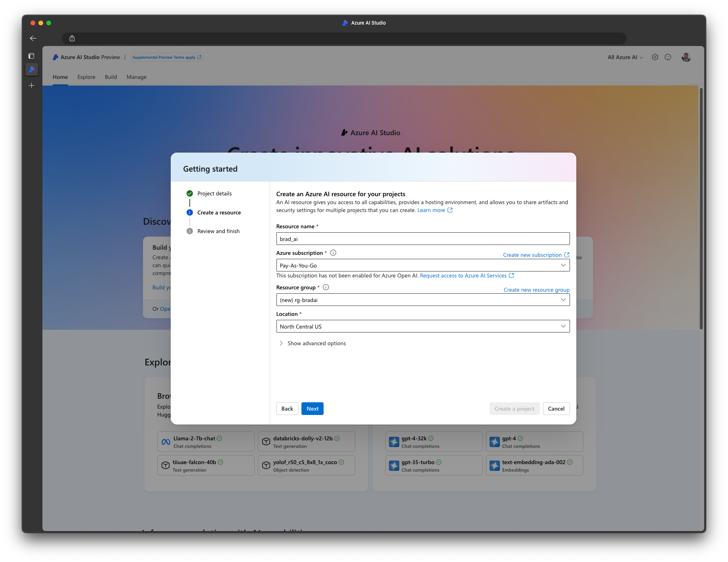Click Request access to Azure AI Services link
728x562 pixels.
[x=463, y=275]
